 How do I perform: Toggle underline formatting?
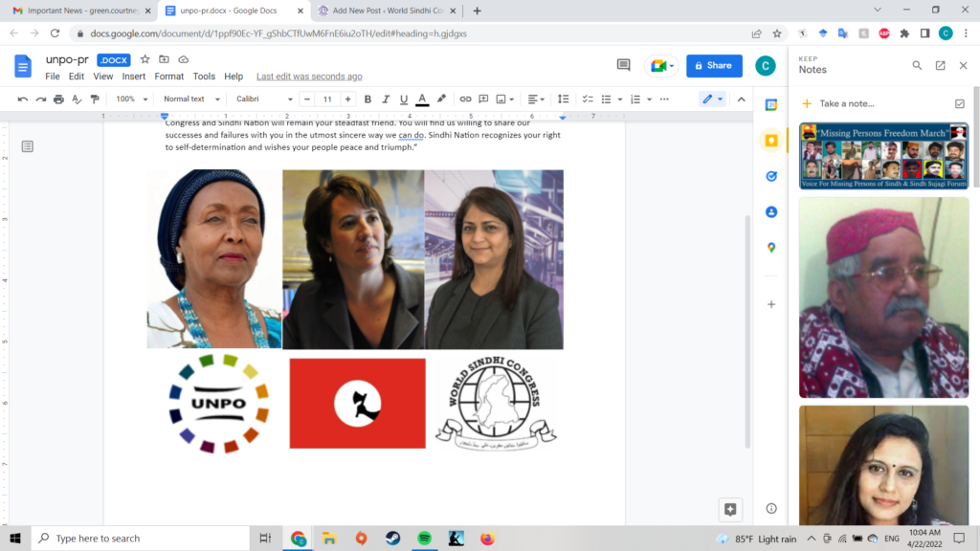pyautogui.click(x=404, y=99)
